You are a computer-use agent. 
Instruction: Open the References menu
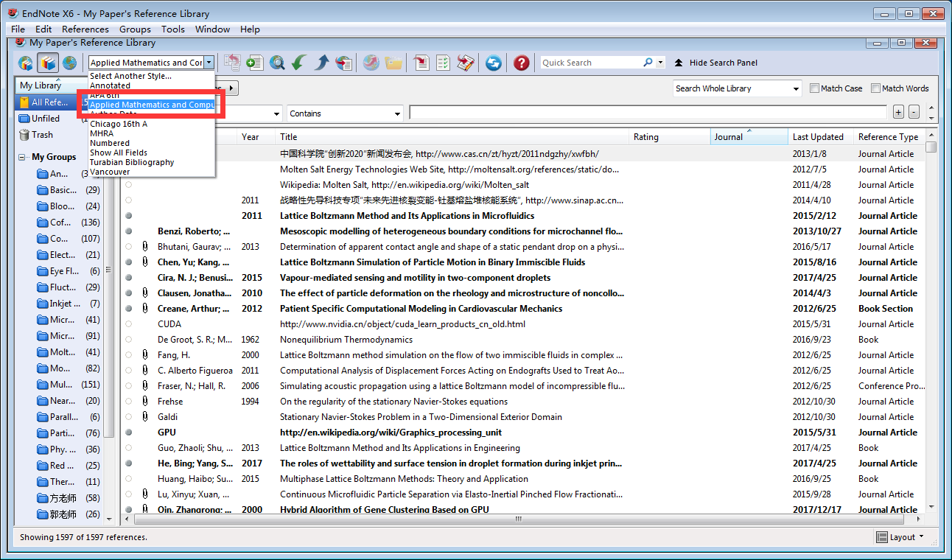(x=85, y=29)
